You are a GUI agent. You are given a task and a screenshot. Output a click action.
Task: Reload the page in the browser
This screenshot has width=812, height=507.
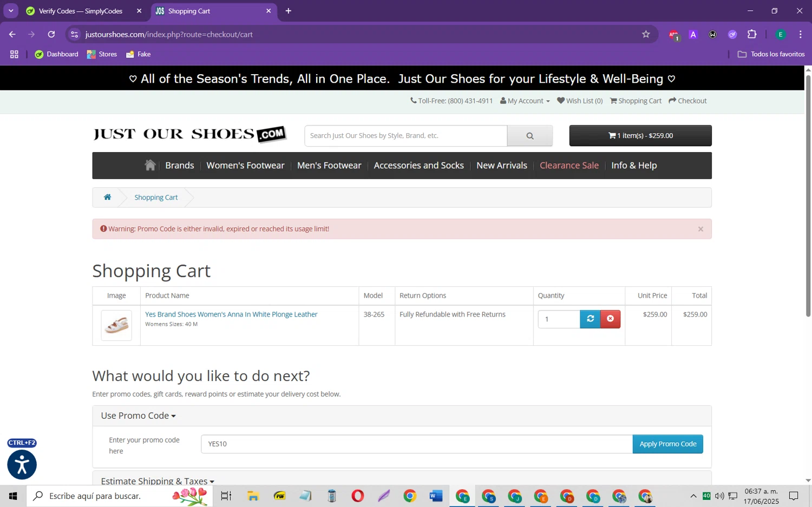[51, 34]
